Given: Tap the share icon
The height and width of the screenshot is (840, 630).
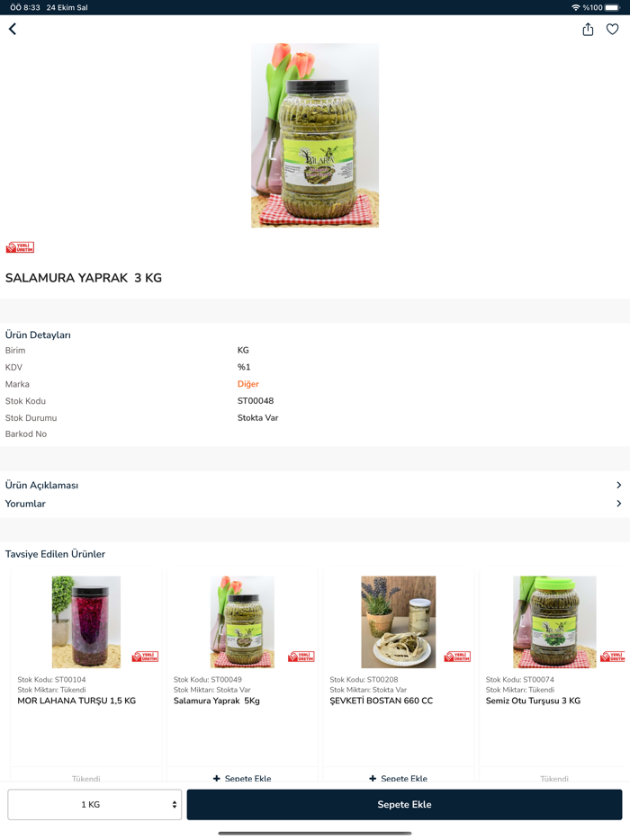Looking at the screenshot, I should pos(588,30).
